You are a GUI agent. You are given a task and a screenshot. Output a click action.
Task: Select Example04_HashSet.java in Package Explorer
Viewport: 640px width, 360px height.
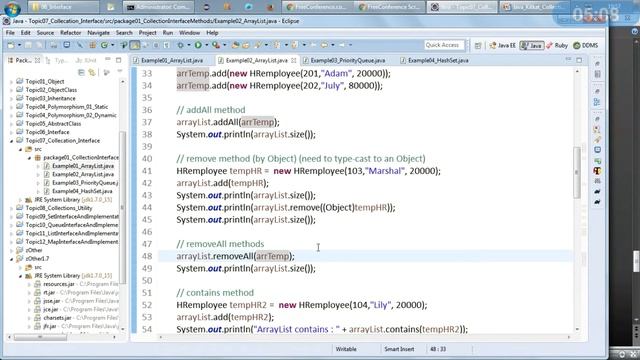click(x=82, y=191)
